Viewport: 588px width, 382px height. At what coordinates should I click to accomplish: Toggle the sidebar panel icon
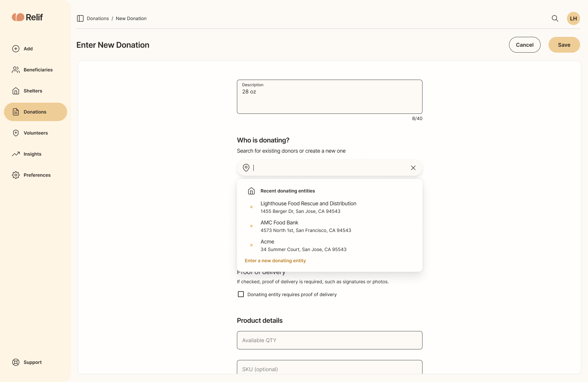tap(80, 18)
